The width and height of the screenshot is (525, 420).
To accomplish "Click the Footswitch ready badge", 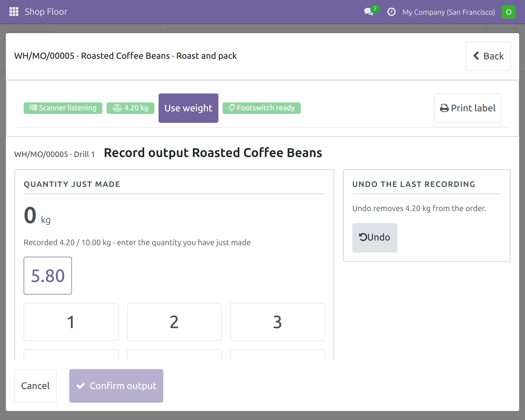I will point(262,108).
